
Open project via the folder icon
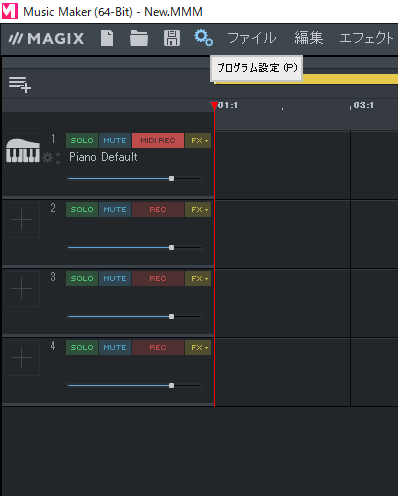[x=139, y=38]
